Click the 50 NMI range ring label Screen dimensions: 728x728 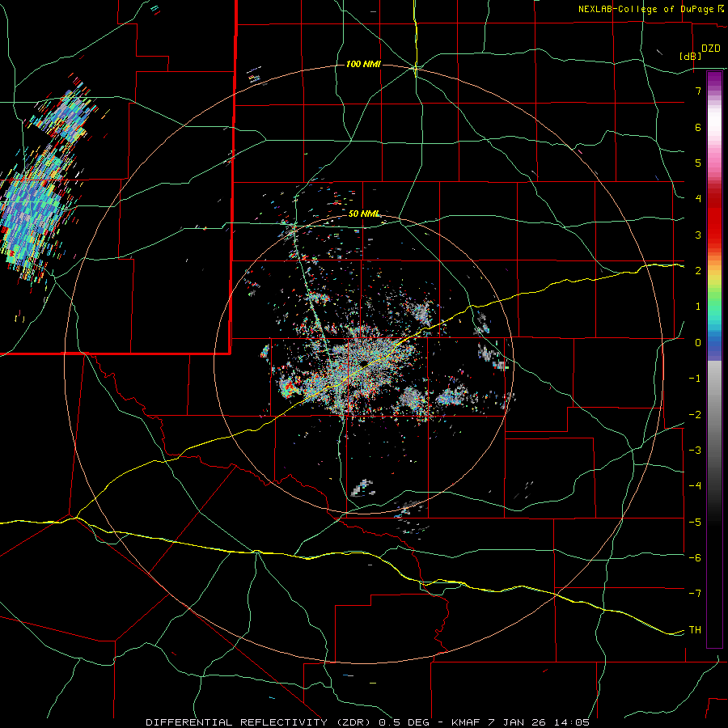pyautogui.click(x=364, y=214)
